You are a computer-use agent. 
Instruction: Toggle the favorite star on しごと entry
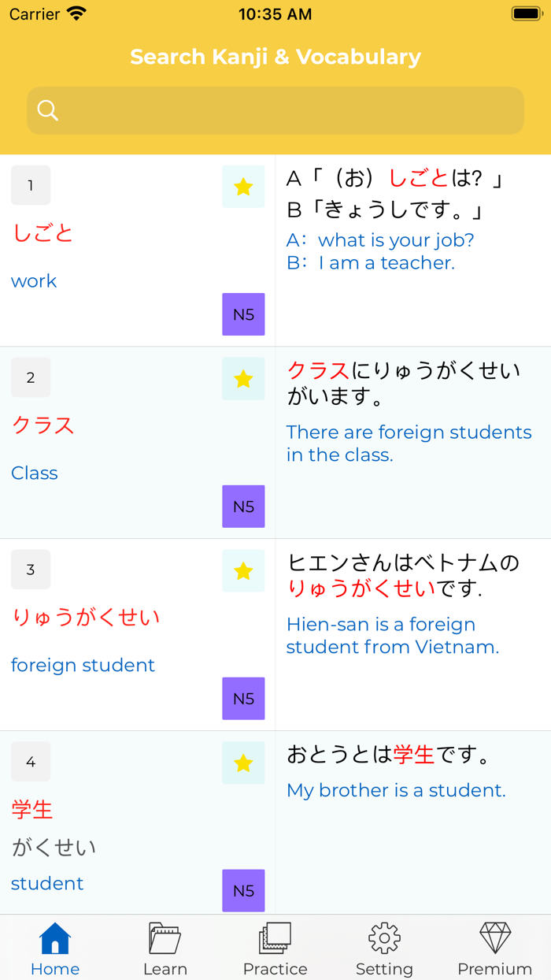click(x=243, y=187)
